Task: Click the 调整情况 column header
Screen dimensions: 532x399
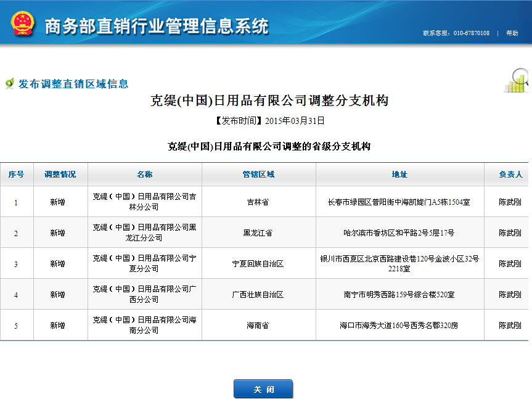Action: 60,175
